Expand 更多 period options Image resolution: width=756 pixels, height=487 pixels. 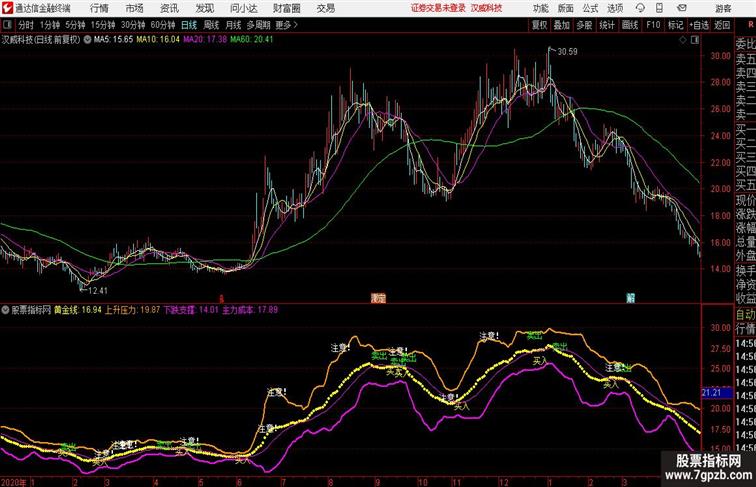point(286,25)
